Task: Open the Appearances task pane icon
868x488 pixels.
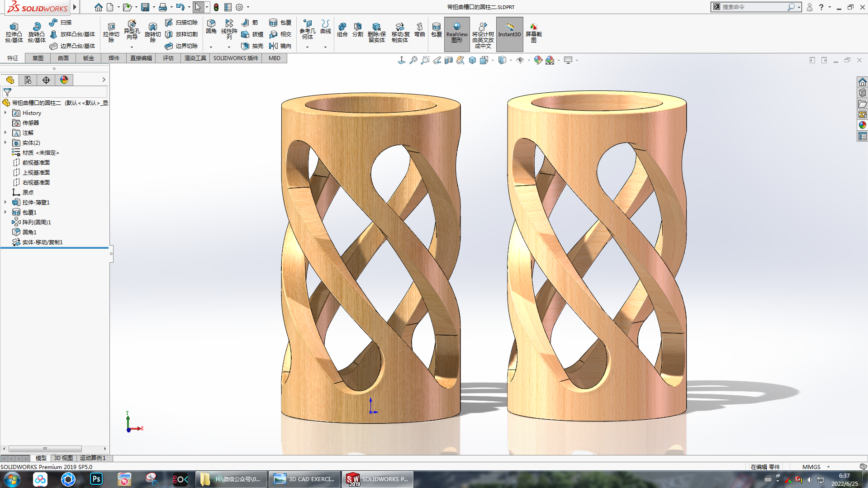Action: 863,125
